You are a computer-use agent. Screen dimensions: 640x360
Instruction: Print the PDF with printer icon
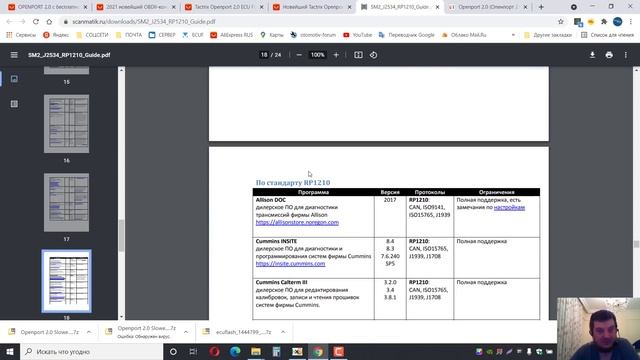click(x=609, y=55)
